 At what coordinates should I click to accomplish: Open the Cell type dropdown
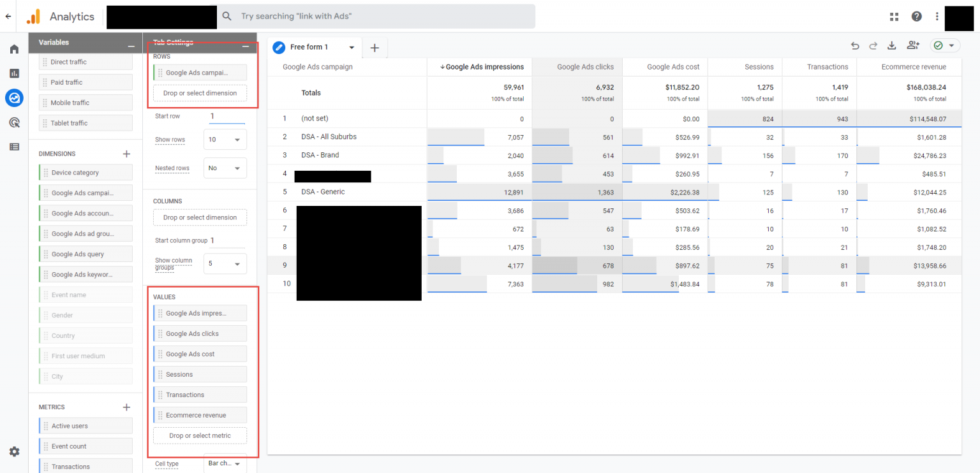point(225,463)
